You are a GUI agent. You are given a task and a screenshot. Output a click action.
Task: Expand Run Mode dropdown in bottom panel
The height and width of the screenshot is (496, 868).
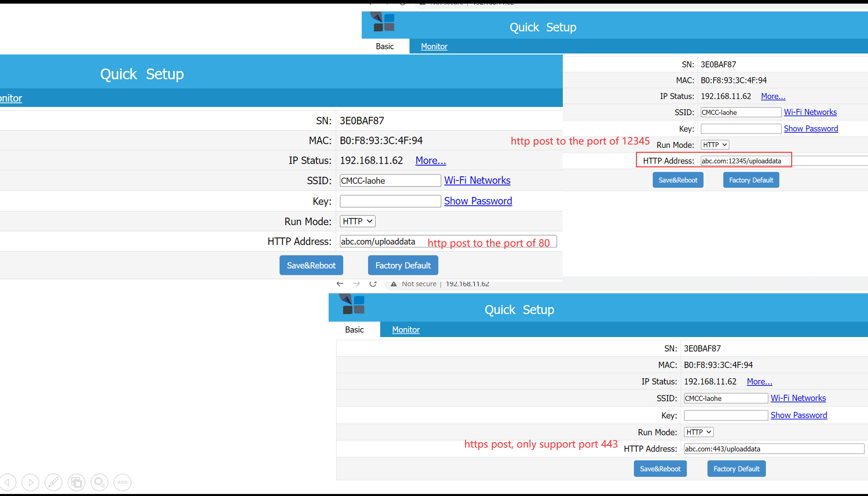point(698,432)
